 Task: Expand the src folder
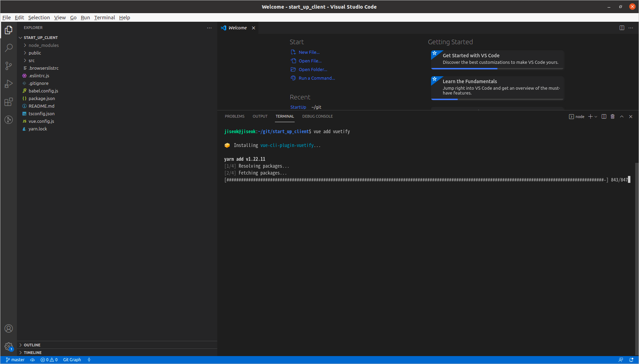[117, 60]
